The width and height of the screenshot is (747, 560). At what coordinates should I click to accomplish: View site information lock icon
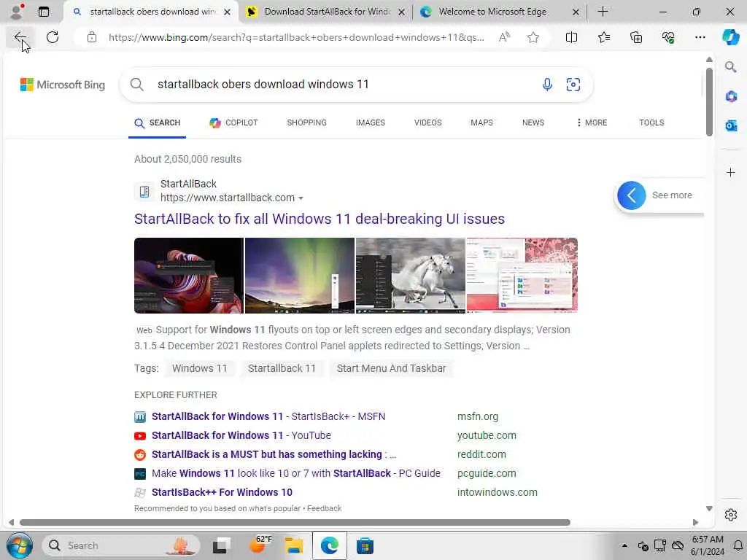[92, 37]
